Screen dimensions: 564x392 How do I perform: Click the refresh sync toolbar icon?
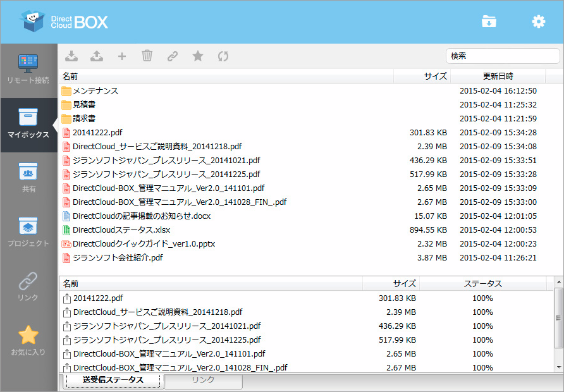click(223, 56)
